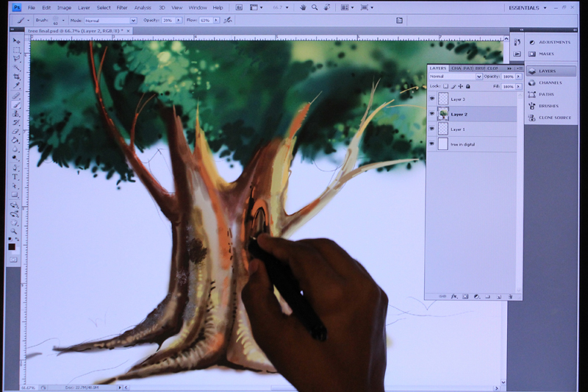588x392 pixels.
Task: Hide Layer 3 with its eye icon
Action: (432, 99)
